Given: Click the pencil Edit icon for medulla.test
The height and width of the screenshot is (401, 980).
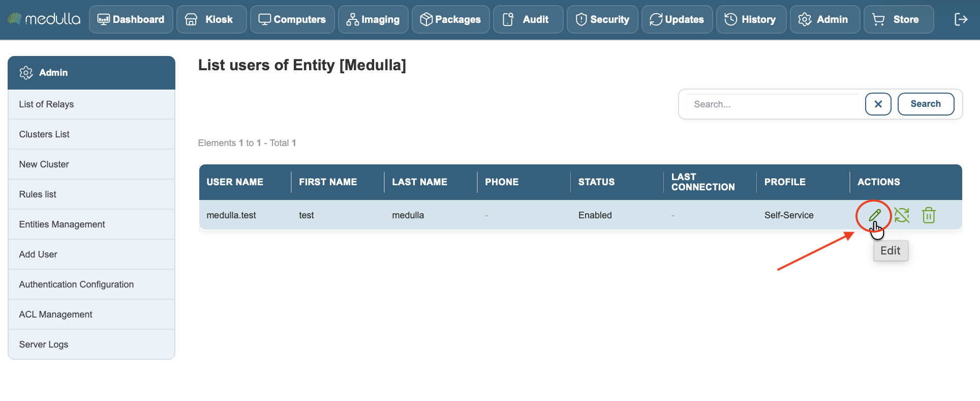Looking at the screenshot, I should point(874,215).
